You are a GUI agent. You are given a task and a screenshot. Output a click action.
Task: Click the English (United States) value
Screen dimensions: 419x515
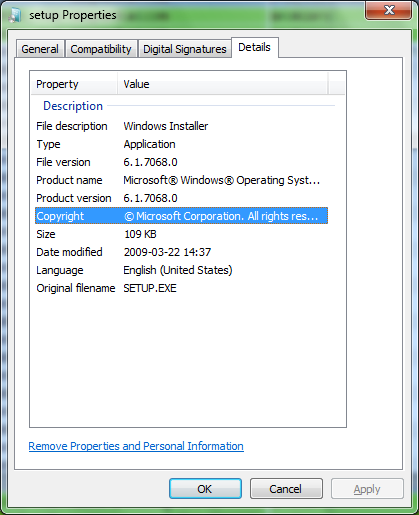(x=178, y=270)
